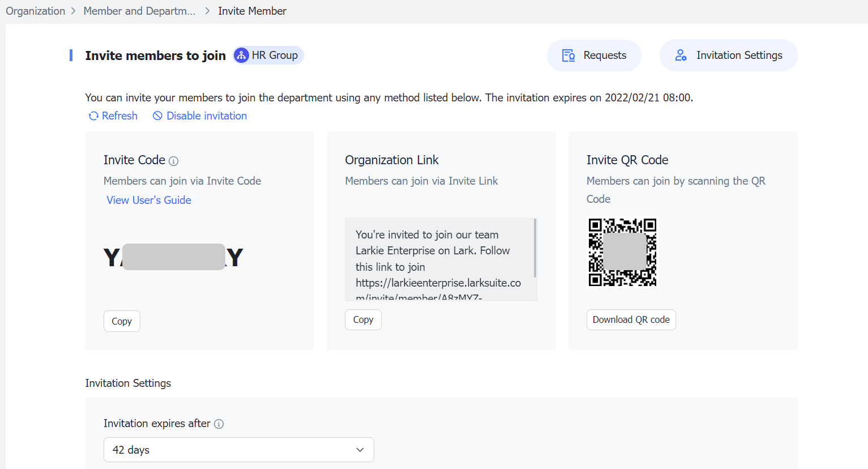Copy the Organization Link text
This screenshot has width=868, height=469.
pos(363,319)
